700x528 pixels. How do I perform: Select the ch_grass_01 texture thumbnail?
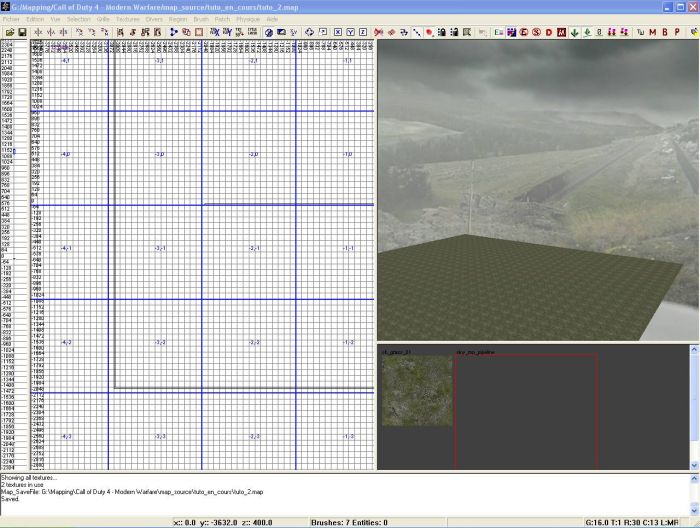point(417,390)
